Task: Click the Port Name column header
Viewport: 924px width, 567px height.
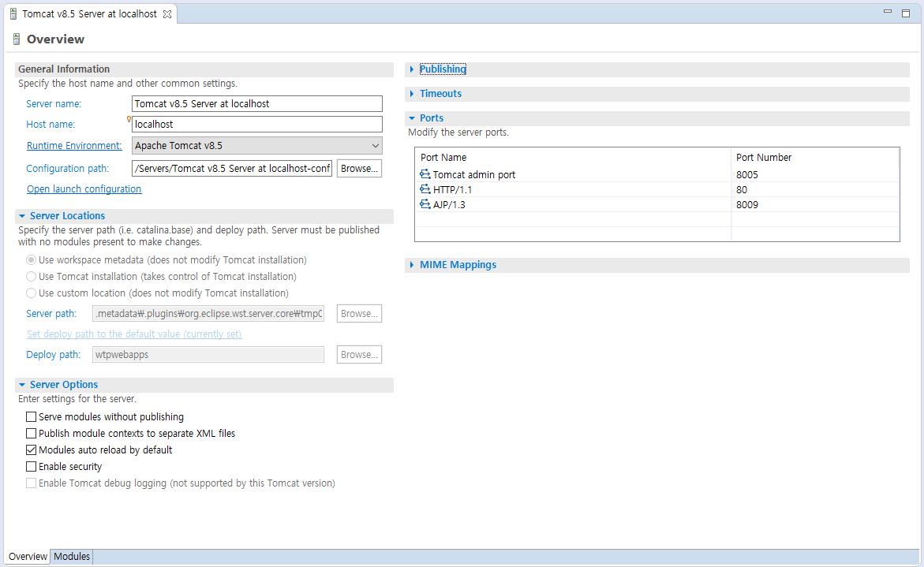Action: 573,157
